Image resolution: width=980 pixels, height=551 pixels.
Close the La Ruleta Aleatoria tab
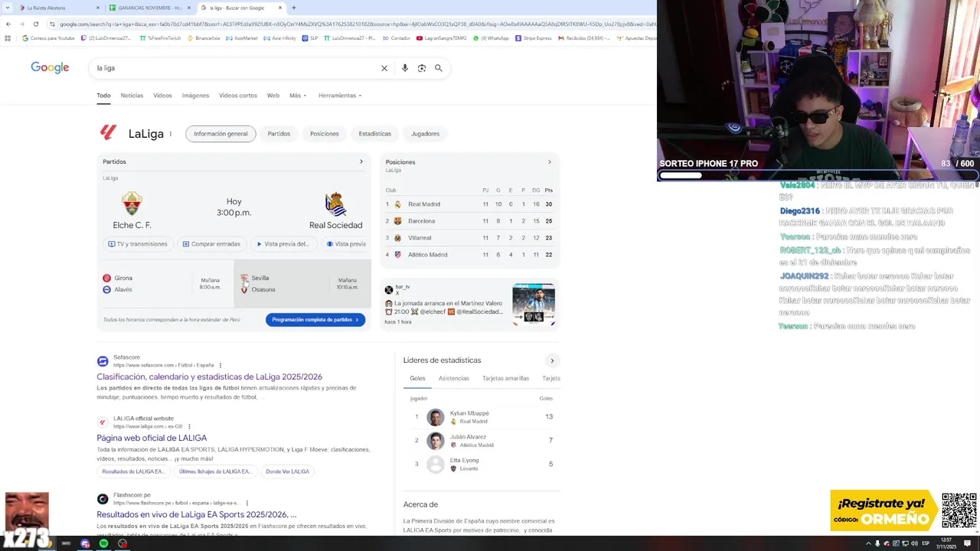click(x=98, y=8)
